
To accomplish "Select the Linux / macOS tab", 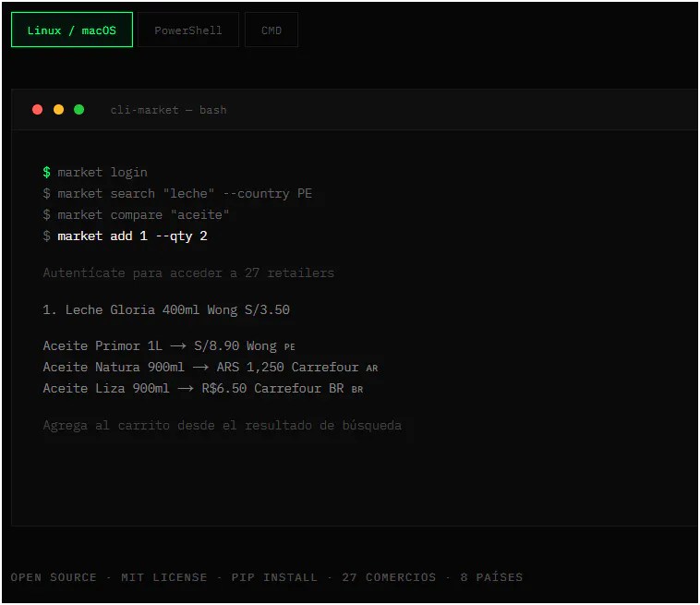I will pyautogui.click(x=72, y=30).
